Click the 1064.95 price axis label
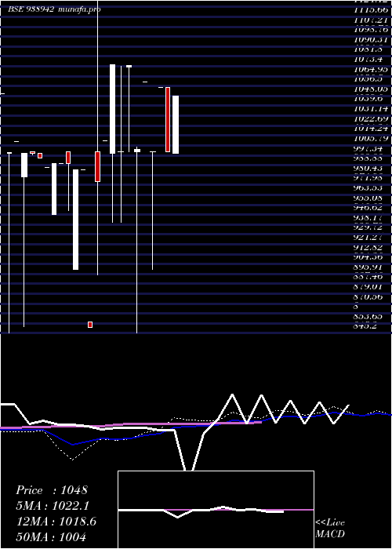The image size is (392, 549). click(x=371, y=69)
